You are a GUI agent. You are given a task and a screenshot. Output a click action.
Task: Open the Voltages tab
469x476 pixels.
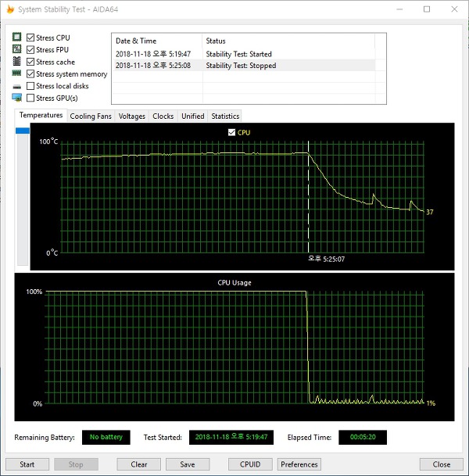[132, 116]
